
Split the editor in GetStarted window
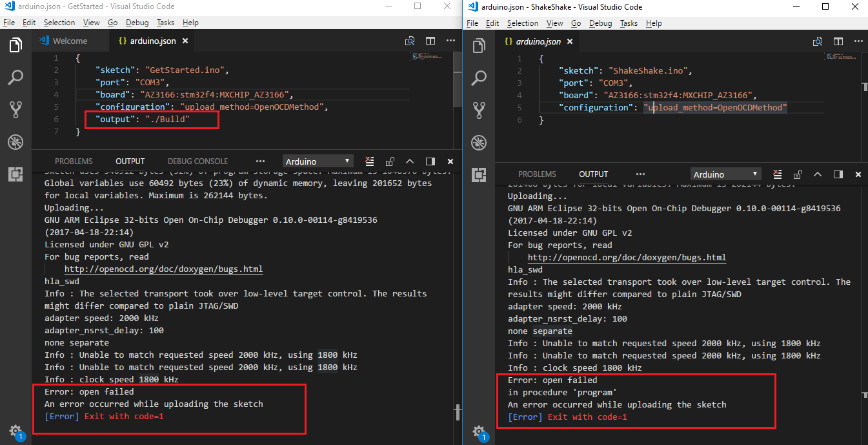pos(430,41)
